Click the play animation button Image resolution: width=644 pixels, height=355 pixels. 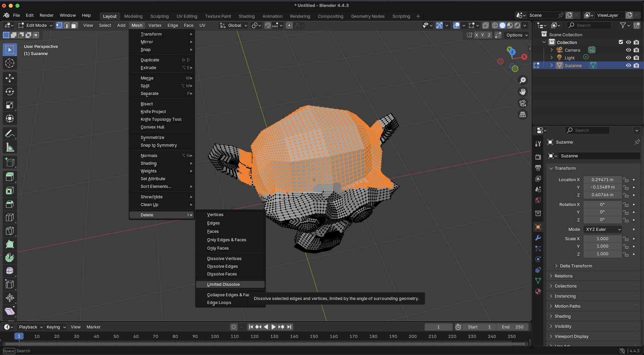[273, 327]
